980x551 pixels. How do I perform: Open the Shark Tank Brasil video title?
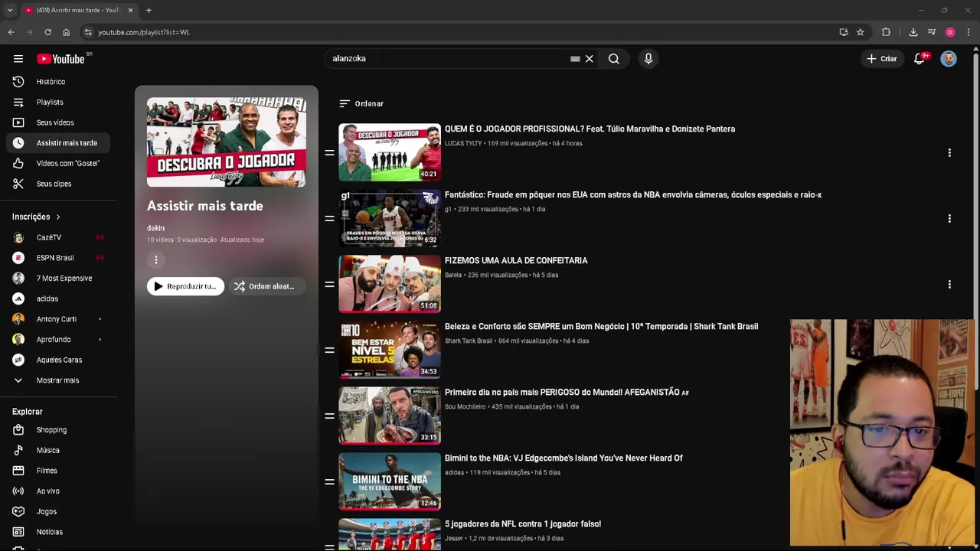click(601, 327)
